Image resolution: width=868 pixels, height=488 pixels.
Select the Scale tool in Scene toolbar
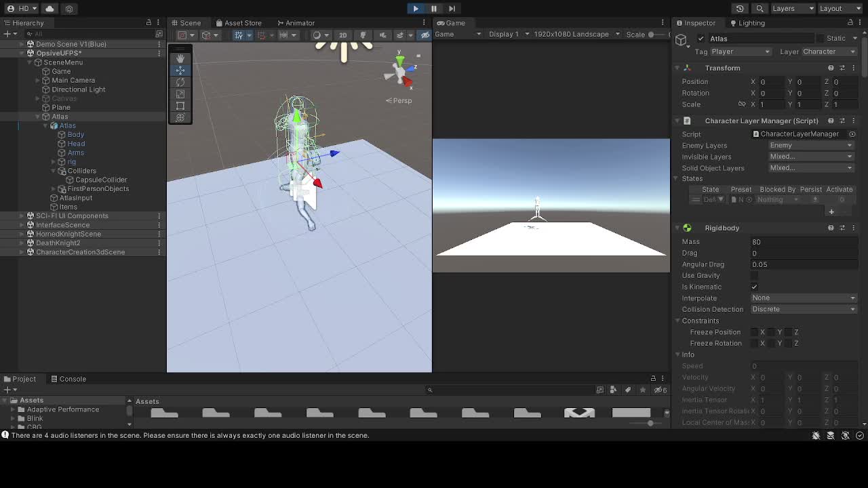pyautogui.click(x=180, y=94)
